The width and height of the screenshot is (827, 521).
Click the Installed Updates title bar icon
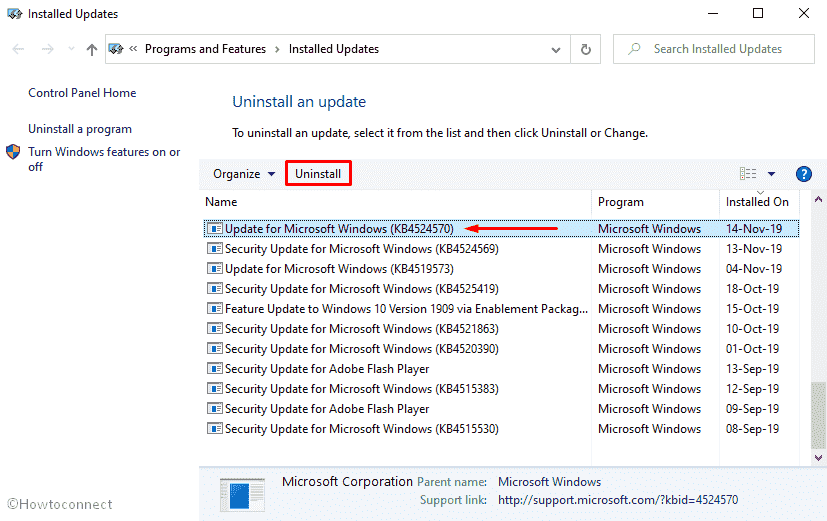tap(14, 14)
